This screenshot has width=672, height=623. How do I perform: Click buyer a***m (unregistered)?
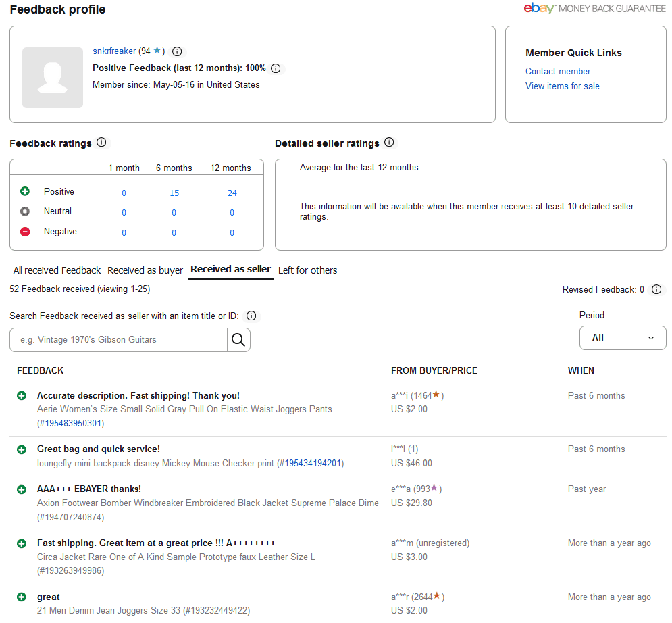coord(430,543)
